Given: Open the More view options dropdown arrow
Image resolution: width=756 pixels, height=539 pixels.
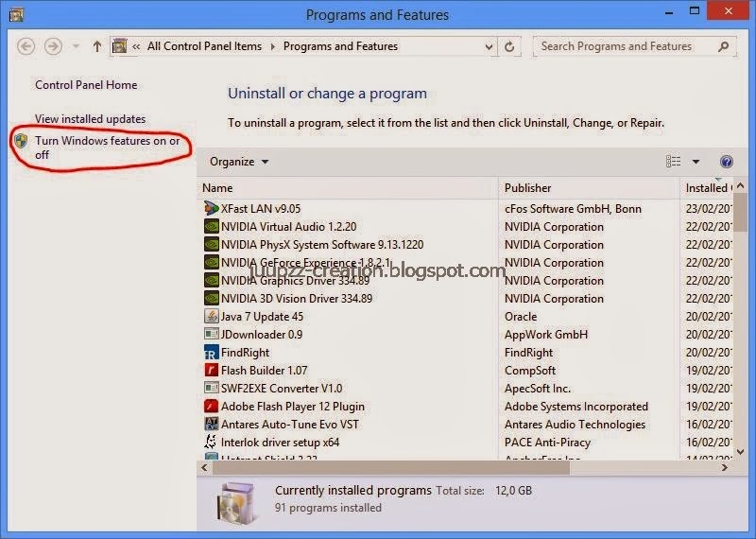Looking at the screenshot, I should (696, 162).
